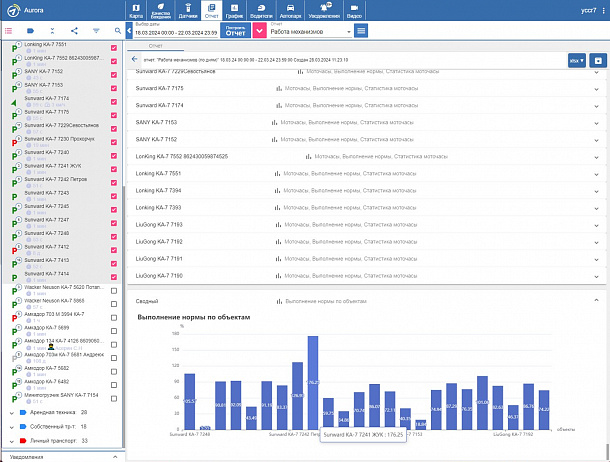
Task: Expand LiuGong KA-7 7191 report row
Action: (596, 259)
